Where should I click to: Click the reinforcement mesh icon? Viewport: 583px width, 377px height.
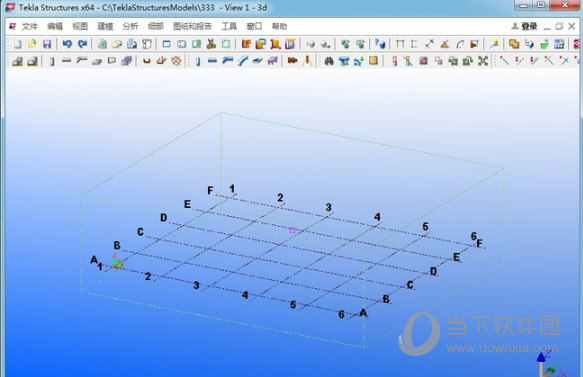176,61
